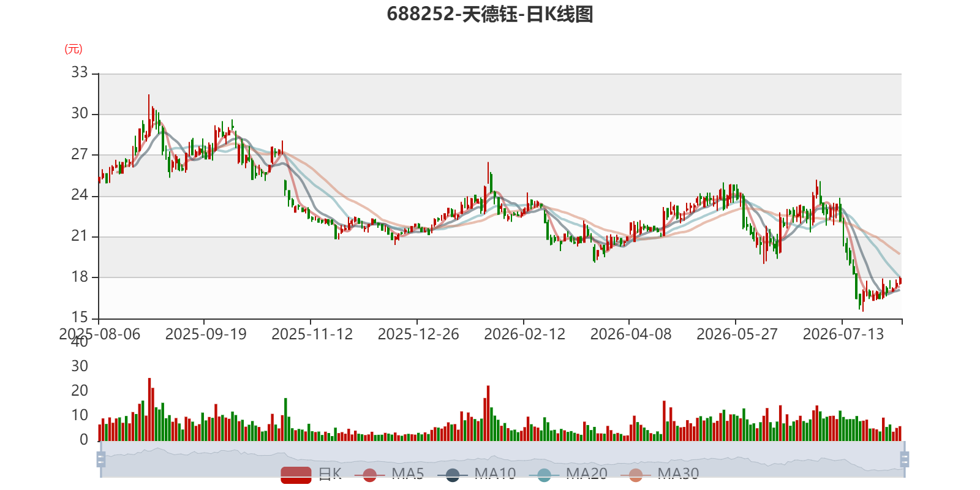The width and height of the screenshot is (980, 490).
Task: Select the 2026-02-12 date axis label
Action: click(525, 334)
